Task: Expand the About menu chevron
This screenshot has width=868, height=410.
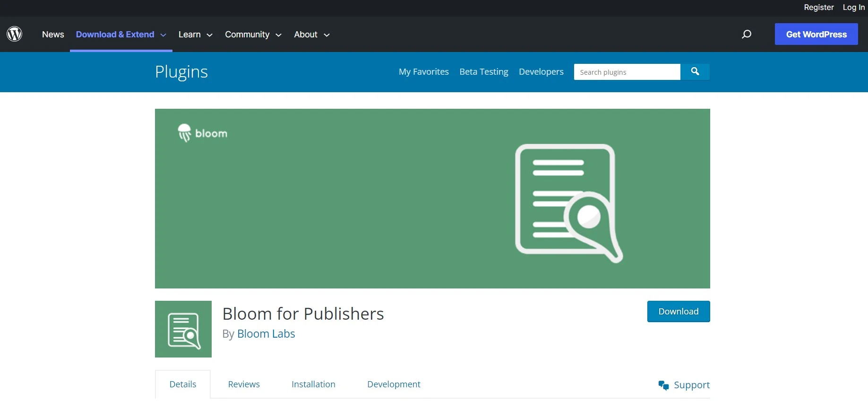Action: point(327,35)
